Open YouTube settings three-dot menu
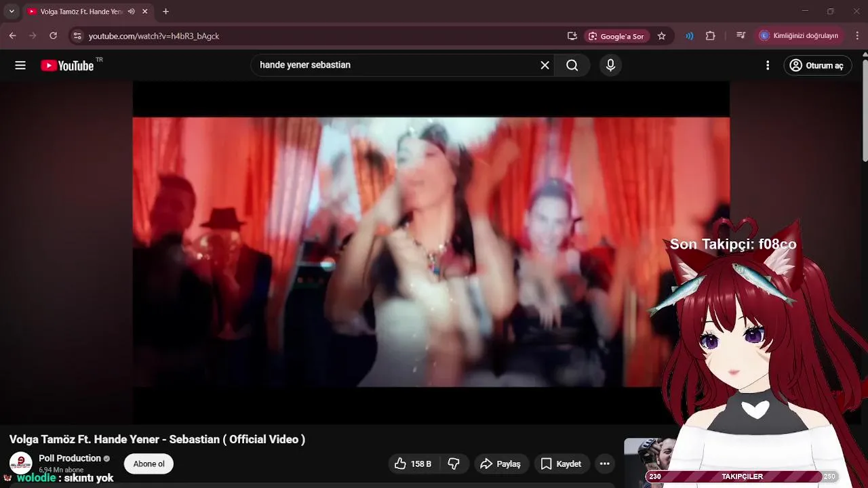 (x=768, y=65)
